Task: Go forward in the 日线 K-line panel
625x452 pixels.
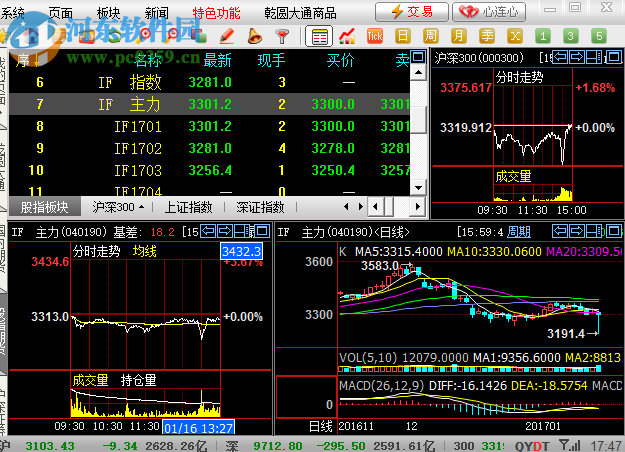Action: (x=577, y=231)
